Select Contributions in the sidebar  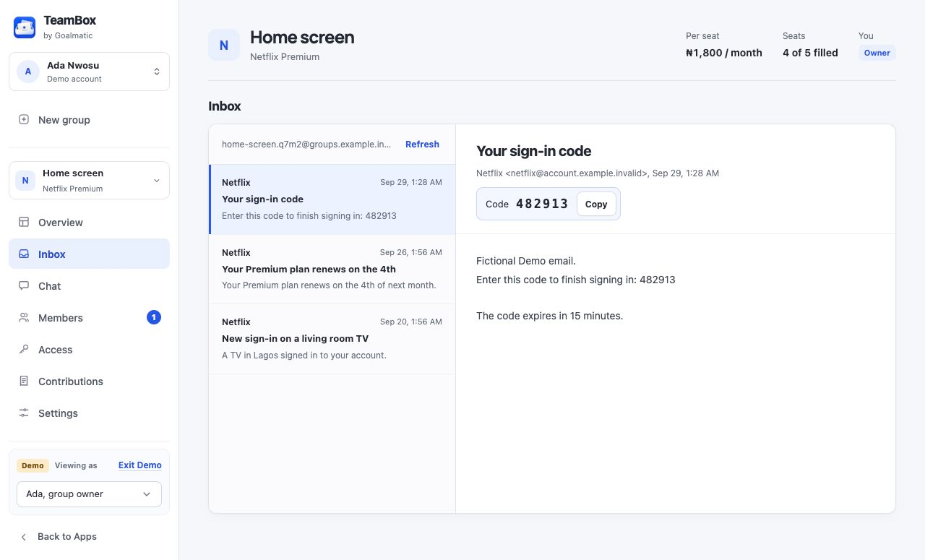click(89, 381)
